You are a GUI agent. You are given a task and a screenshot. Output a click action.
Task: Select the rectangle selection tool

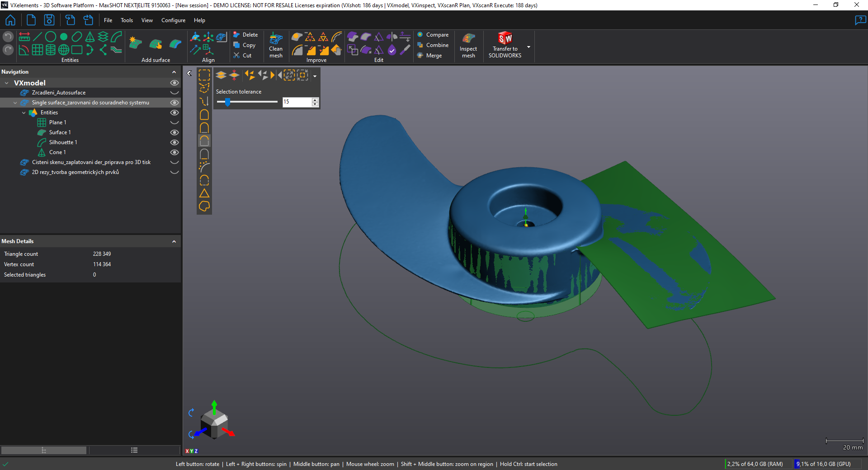pyautogui.click(x=204, y=75)
